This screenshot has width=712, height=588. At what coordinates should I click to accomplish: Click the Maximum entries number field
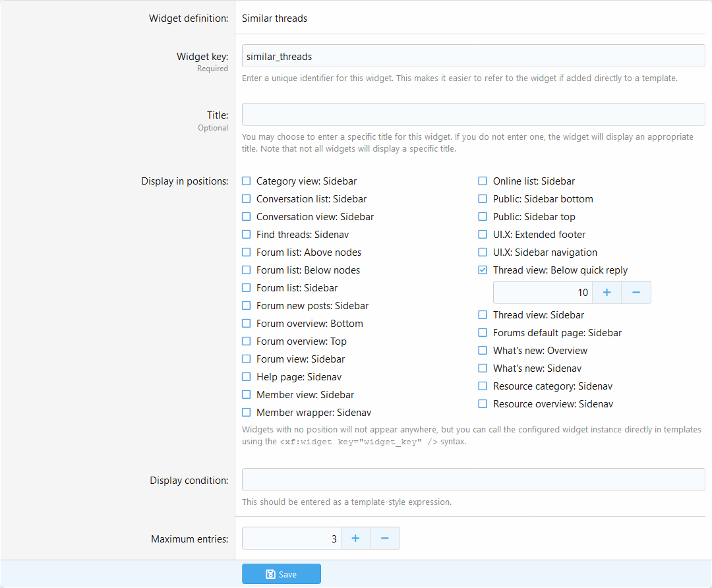tap(291, 539)
